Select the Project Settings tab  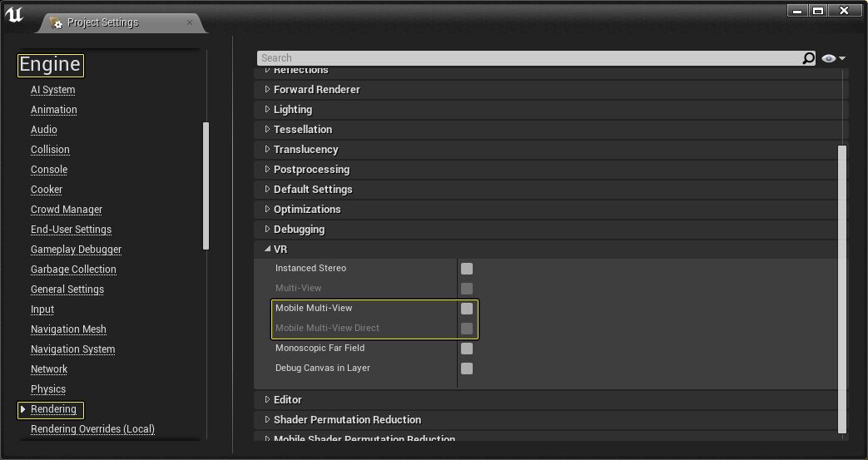point(122,22)
